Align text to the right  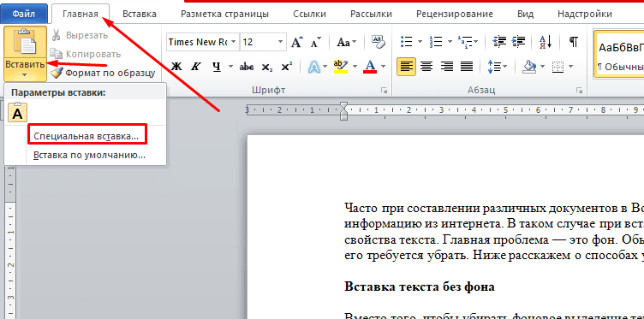(x=446, y=67)
